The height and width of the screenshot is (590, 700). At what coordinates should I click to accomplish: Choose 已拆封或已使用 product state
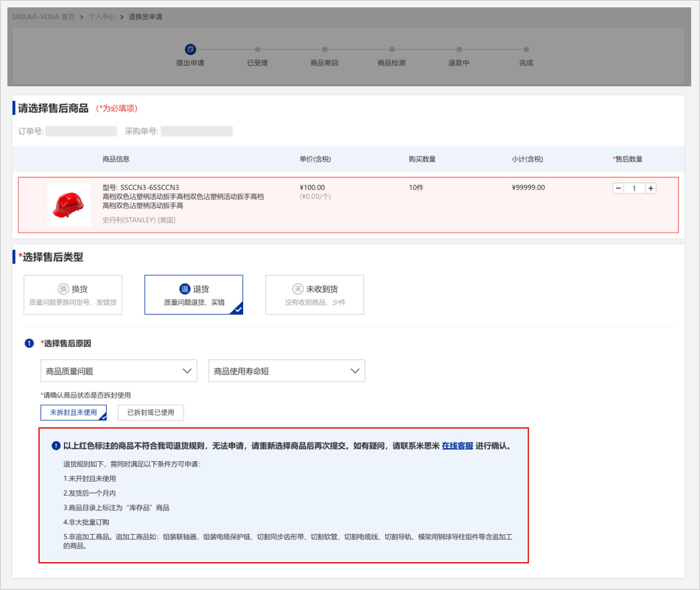pyautogui.click(x=150, y=412)
